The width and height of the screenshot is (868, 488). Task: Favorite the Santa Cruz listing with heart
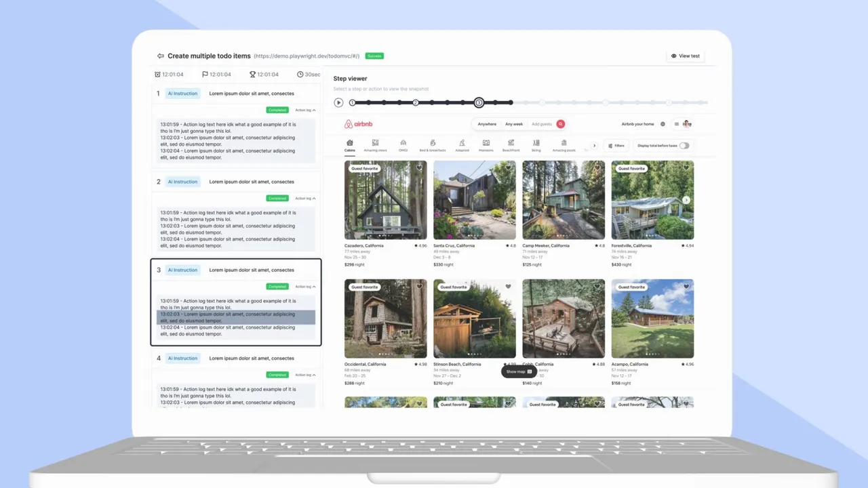[508, 168]
